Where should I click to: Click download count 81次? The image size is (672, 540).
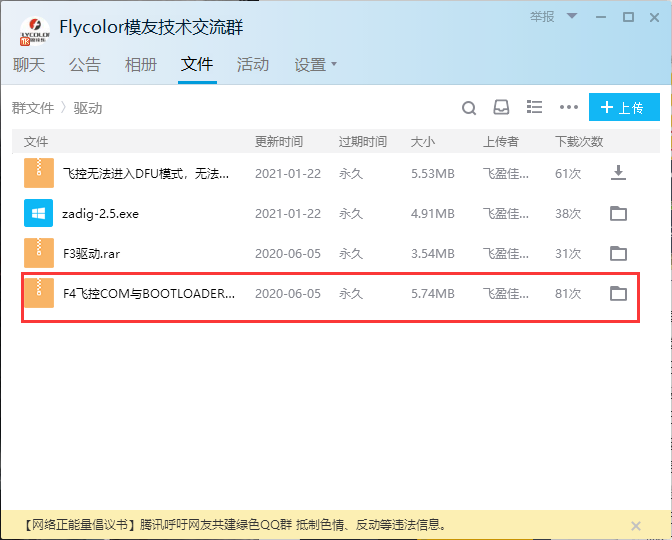tap(568, 294)
